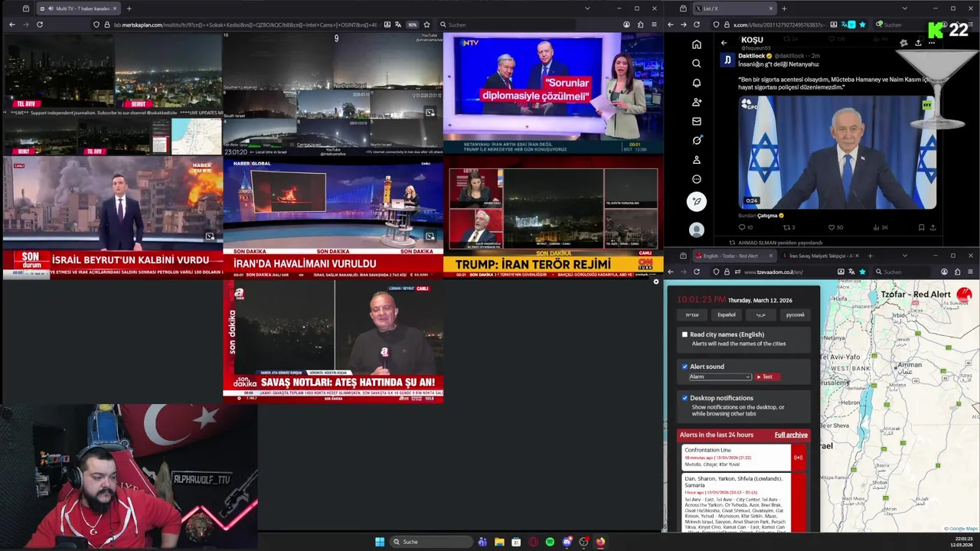Open Daktilock profile name link

pos(753,56)
